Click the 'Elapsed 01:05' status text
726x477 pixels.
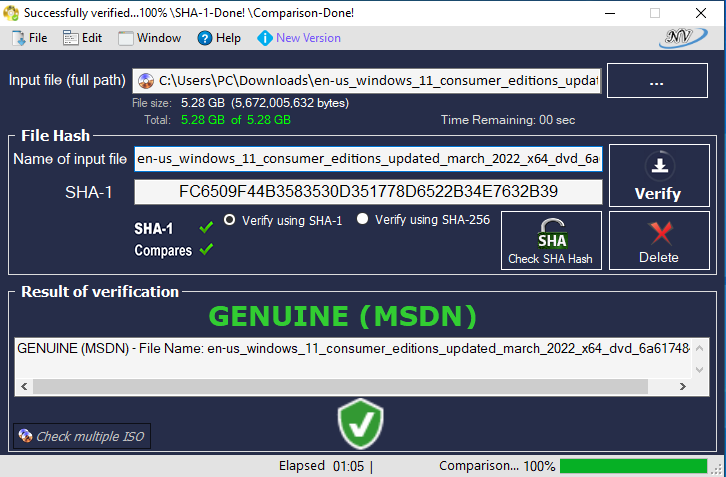pos(321,466)
